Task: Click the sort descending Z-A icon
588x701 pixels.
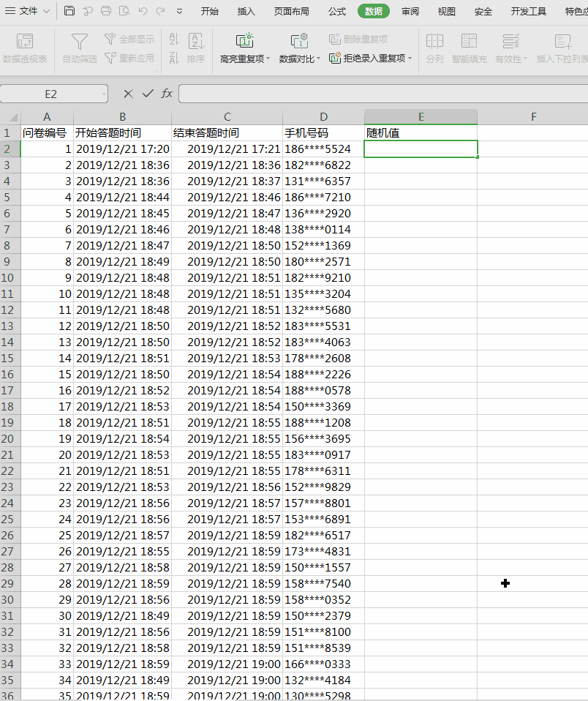Action: click(174, 58)
